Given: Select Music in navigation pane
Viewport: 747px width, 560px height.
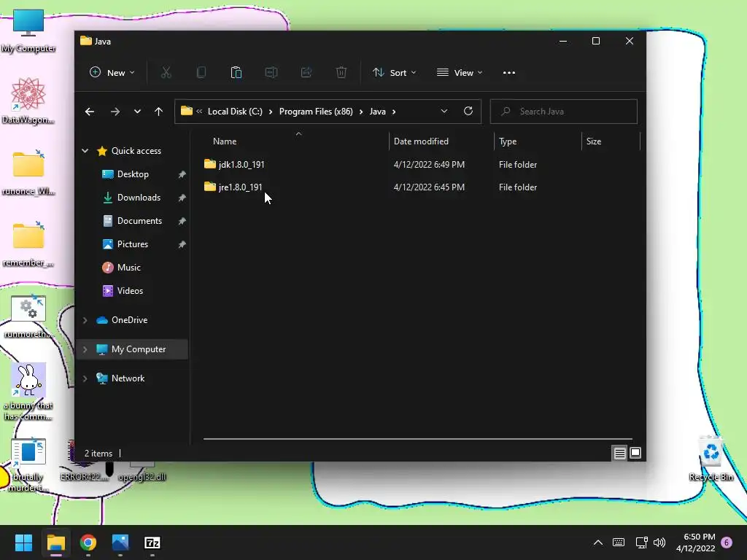Looking at the screenshot, I should coord(128,267).
